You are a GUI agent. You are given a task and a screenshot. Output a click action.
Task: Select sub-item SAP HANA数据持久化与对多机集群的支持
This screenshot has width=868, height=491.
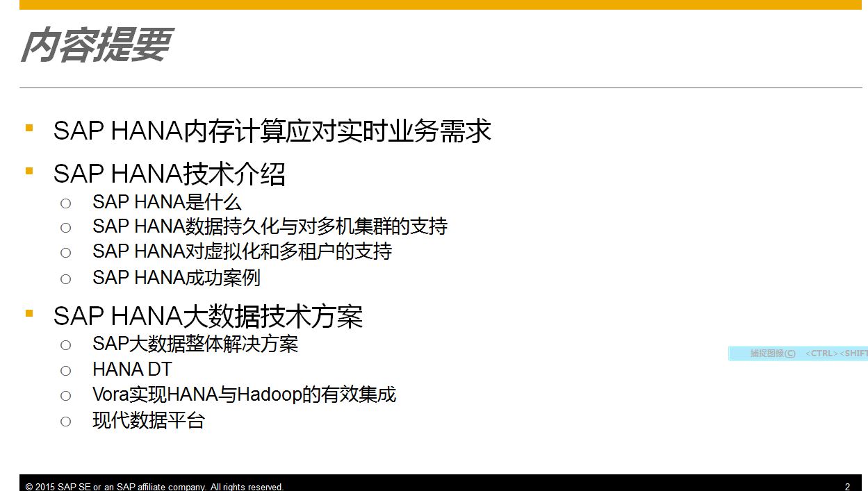(270, 226)
